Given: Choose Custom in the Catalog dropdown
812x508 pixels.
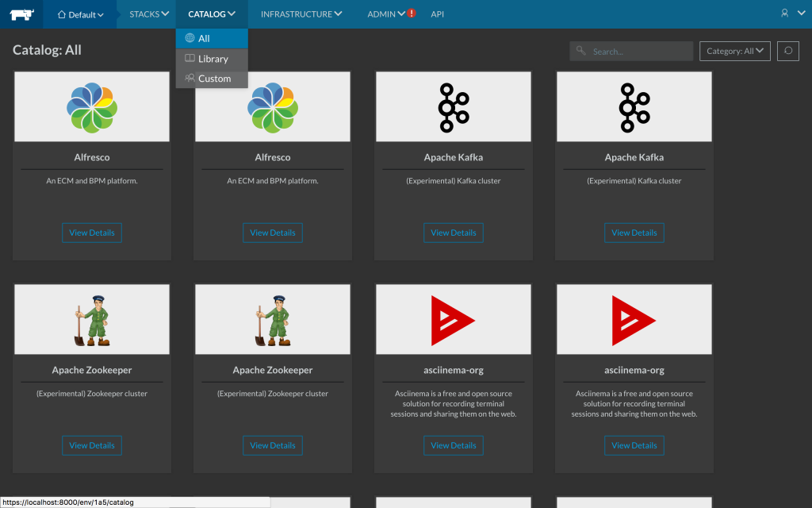Looking at the screenshot, I should click(x=214, y=79).
